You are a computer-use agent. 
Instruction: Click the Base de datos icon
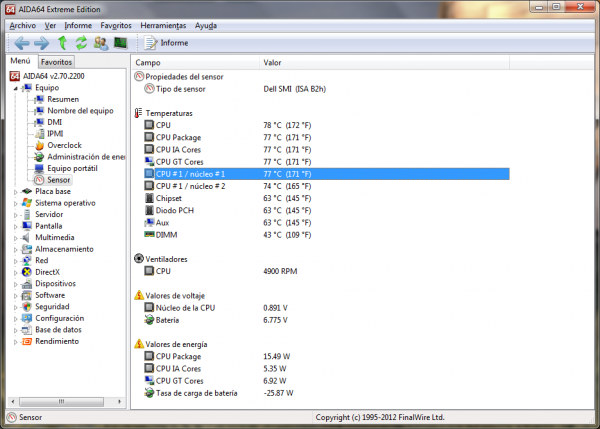pyautogui.click(x=27, y=330)
